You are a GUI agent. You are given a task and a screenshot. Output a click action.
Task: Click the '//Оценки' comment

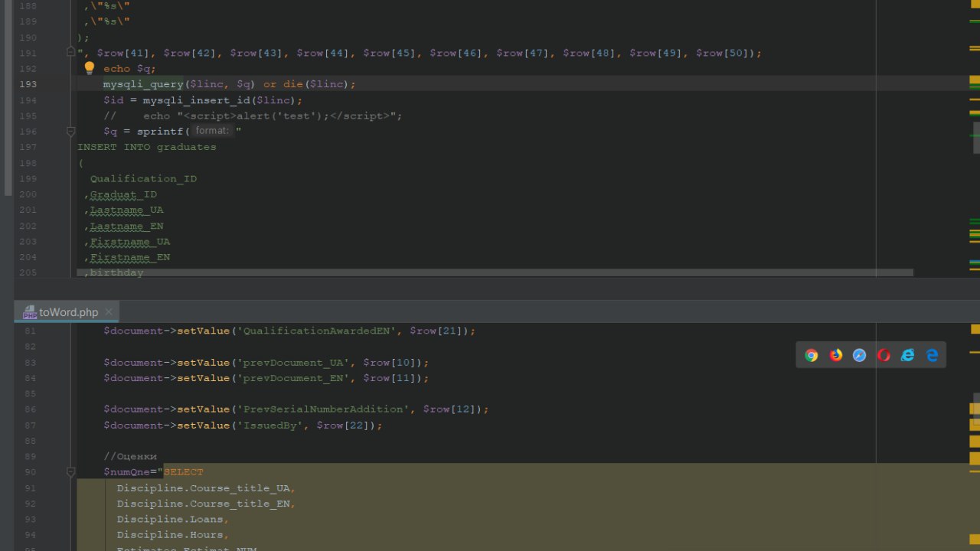tap(130, 457)
